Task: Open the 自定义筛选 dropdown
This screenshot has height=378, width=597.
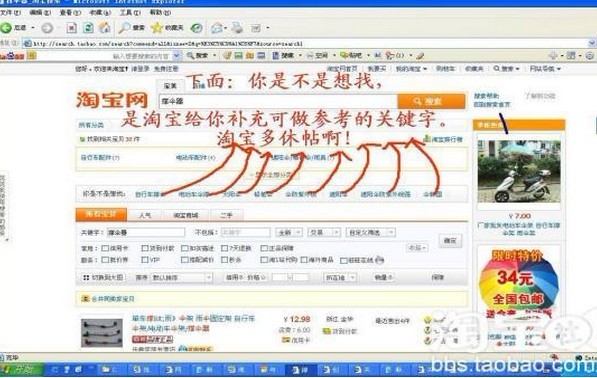Action: pyautogui.click(x=371, y=232)
